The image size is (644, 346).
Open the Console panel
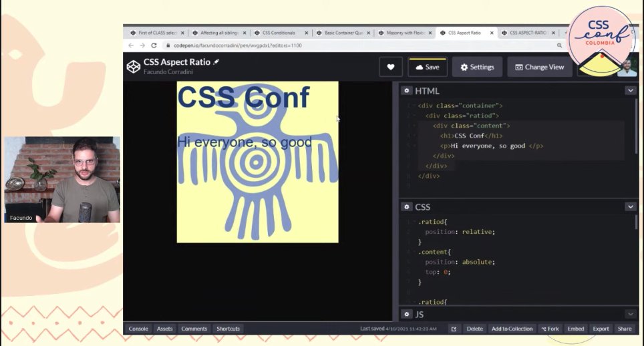pyautogui.click(x=138, y=329)
